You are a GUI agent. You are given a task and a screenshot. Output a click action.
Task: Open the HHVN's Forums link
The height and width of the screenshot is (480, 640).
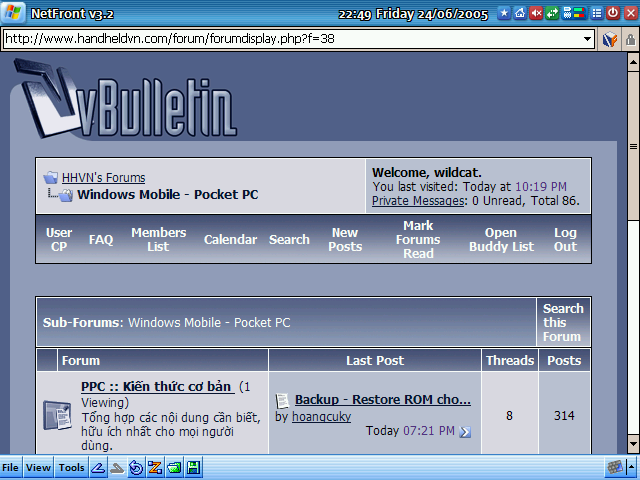(103, 178)
